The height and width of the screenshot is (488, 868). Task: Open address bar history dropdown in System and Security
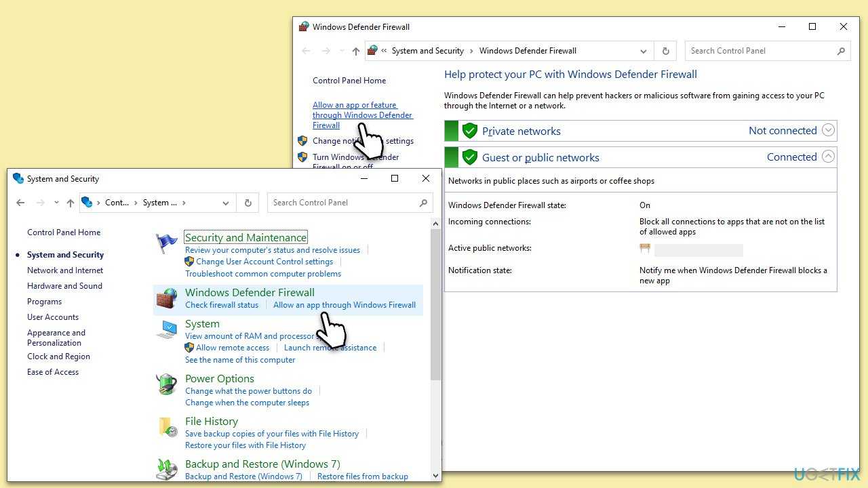tap(225, 203)
